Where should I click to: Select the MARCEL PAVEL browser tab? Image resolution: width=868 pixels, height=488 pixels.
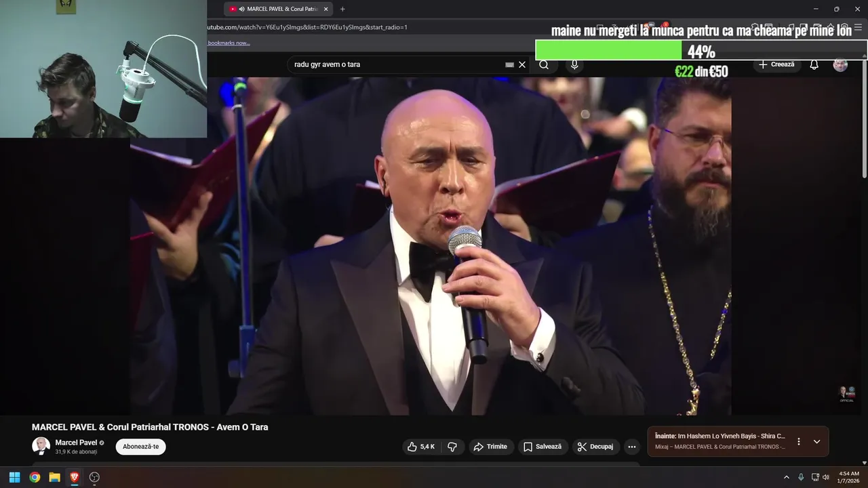pyautogui.click(x=278, y=9)
